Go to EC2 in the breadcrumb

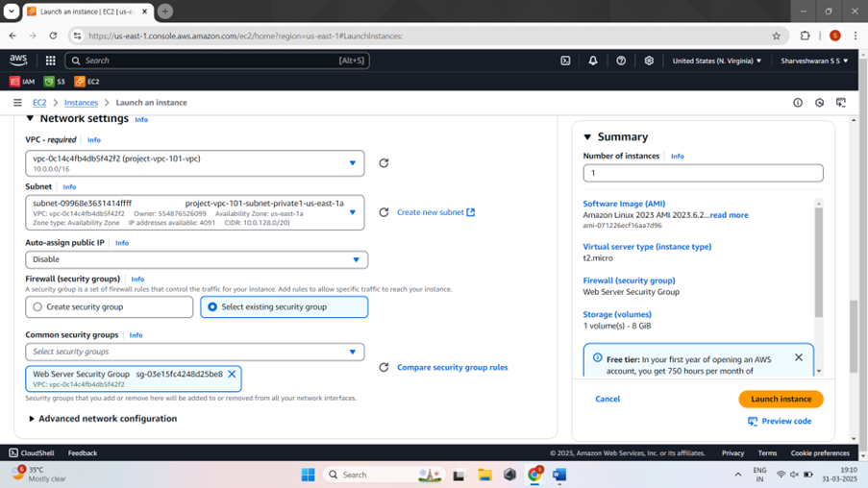click(x=39, y=103)
